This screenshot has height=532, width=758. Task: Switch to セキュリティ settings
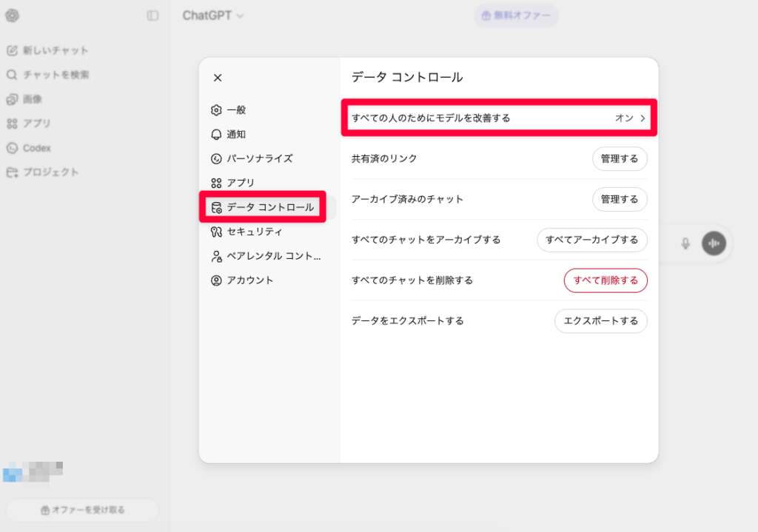[248, 231]
